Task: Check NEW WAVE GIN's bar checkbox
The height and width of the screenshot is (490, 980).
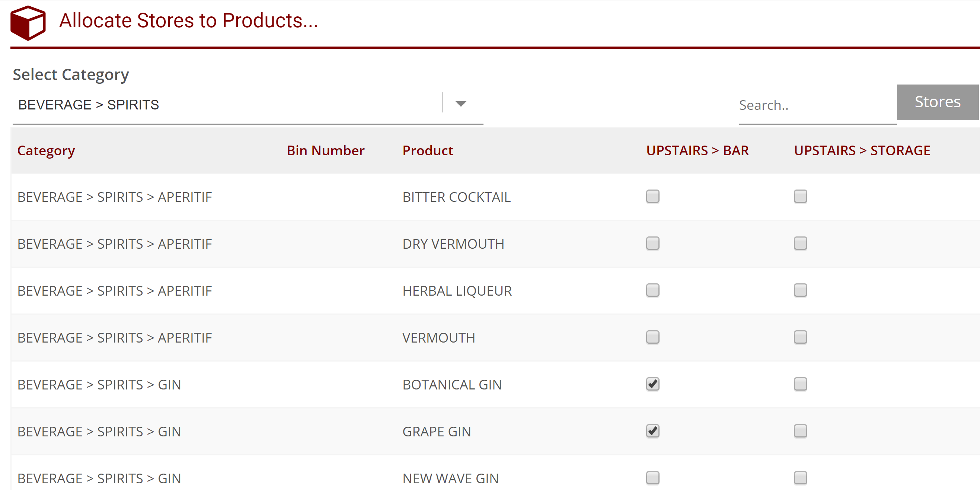Action: [652, 478]
